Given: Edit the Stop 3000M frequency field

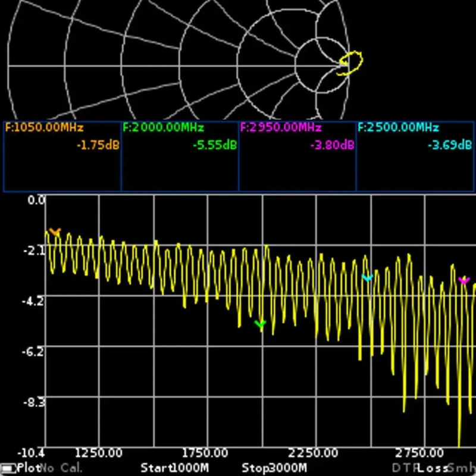Looking at the screenshot, I should click(x=274, y=468).
